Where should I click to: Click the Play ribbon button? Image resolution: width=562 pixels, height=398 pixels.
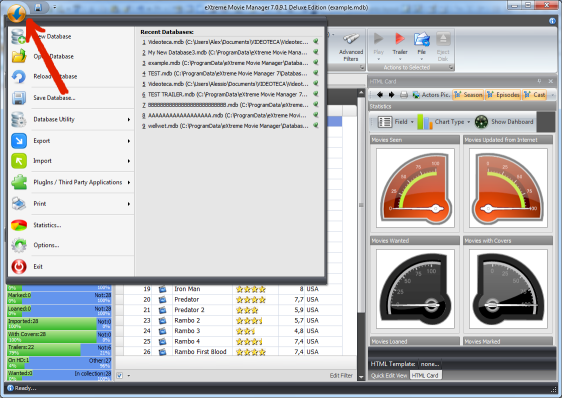click(378, 47)
